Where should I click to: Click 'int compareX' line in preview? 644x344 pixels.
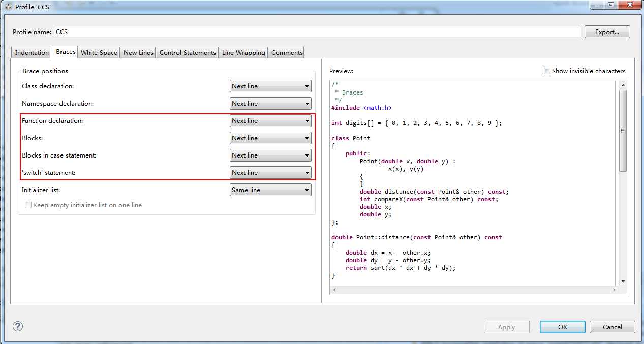tap(429, 199)
